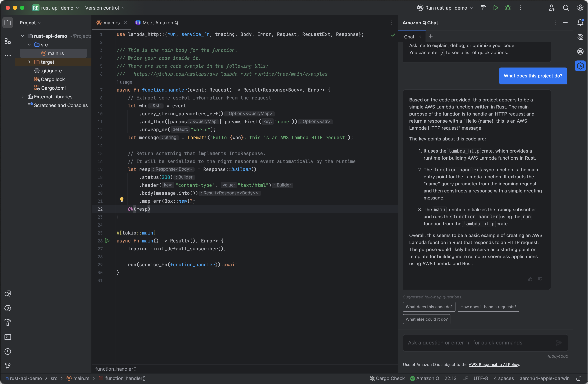The height and width of the screenshot is (384, 588).
Task: Open Search Everywhere magnifier
Action: tap(566, 8)
